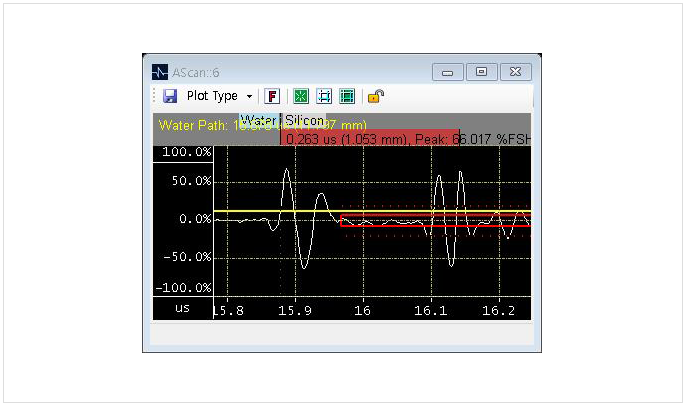Click the AScan window title icon
Viewport: 686px width, 406px height.
160,72
